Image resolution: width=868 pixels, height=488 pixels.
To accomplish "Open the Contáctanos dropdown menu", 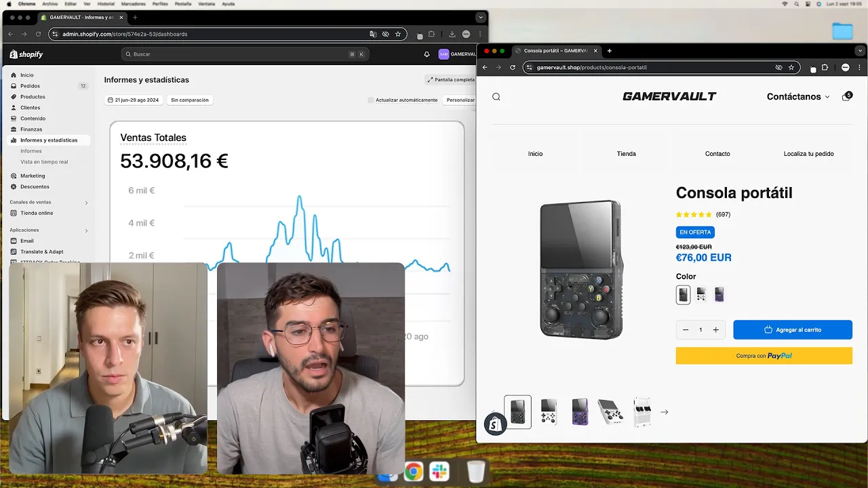I will coord(798,97).
